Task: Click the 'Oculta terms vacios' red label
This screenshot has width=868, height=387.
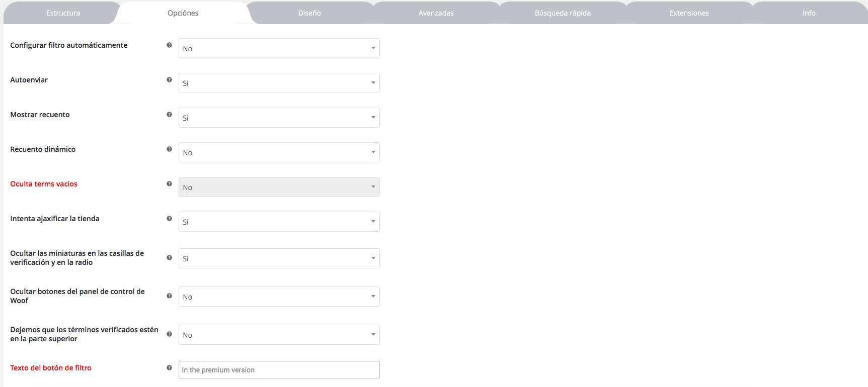Action: (x=44, y=184)
